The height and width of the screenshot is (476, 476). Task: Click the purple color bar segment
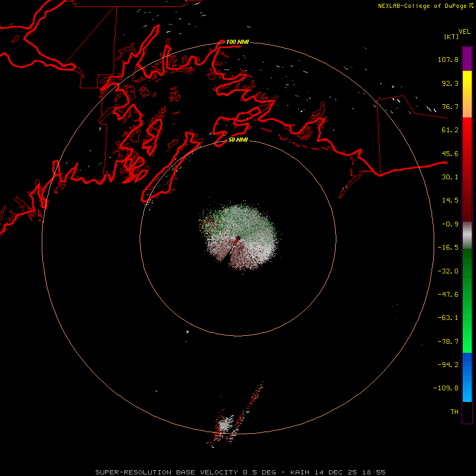point(467,59)
